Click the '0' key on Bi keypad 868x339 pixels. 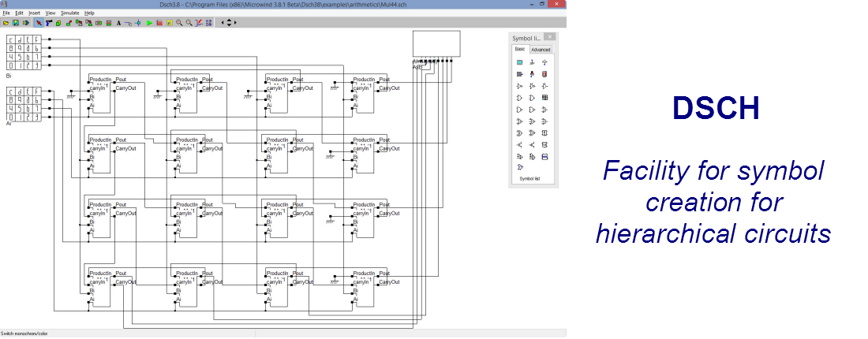[x=10, y=66]
